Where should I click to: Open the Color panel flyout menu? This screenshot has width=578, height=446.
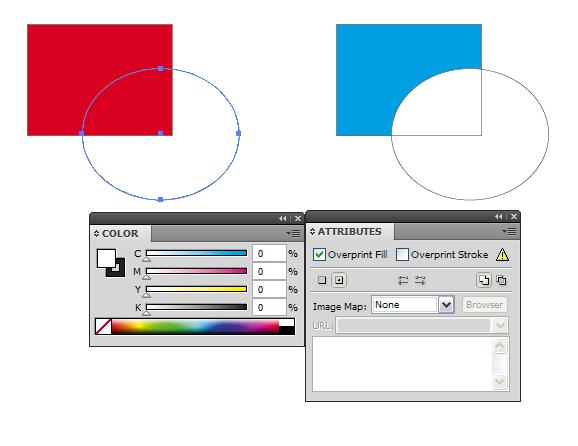tap(293, 233)
